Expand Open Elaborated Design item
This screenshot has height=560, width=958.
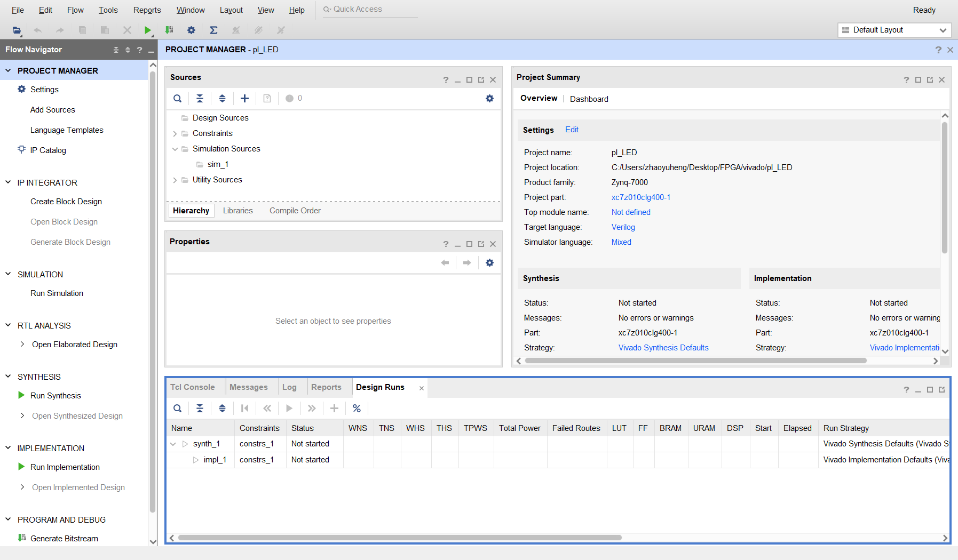(x=22, y=345)
